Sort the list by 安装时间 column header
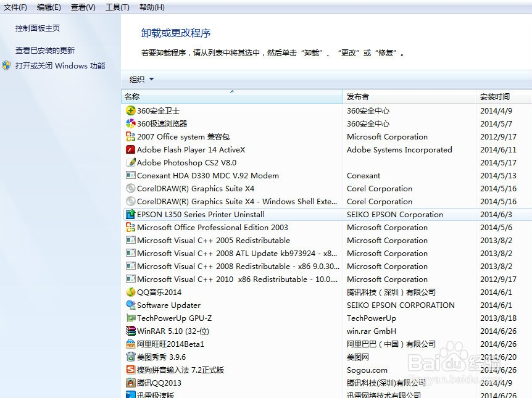 pos(504,97)
